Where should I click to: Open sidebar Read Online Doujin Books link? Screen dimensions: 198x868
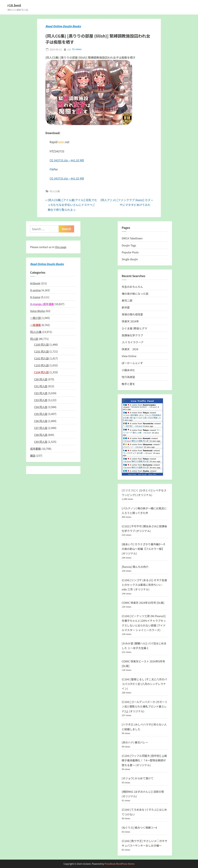47,264
